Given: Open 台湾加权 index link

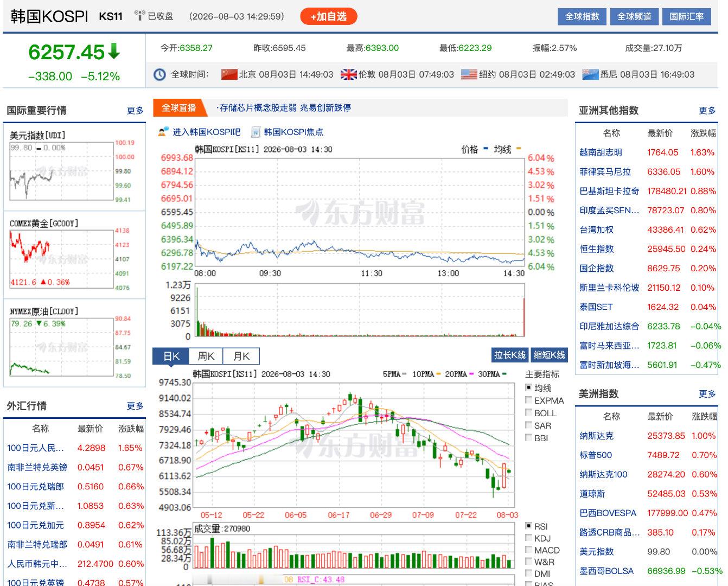Looking at the screenshot, I should tap(597, 230).
